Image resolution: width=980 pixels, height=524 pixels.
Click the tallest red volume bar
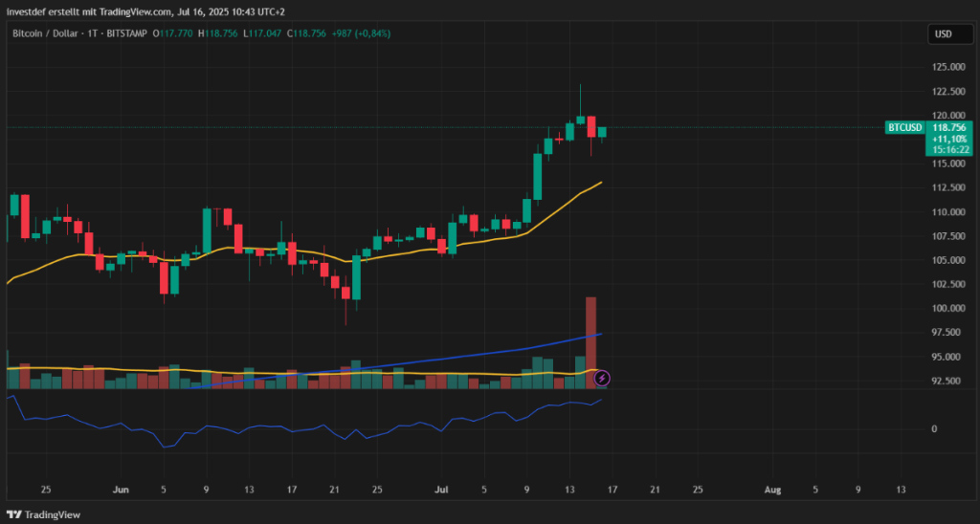click(591, 341)
